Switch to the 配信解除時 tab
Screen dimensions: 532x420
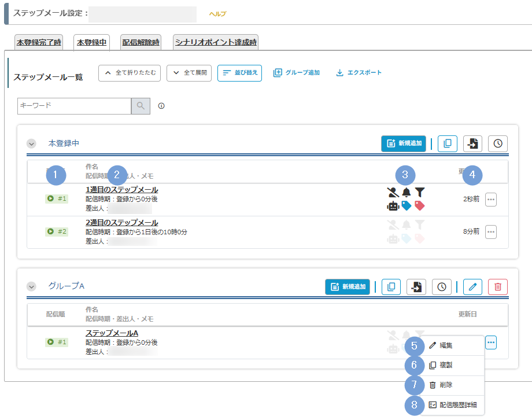click(141, 42)
